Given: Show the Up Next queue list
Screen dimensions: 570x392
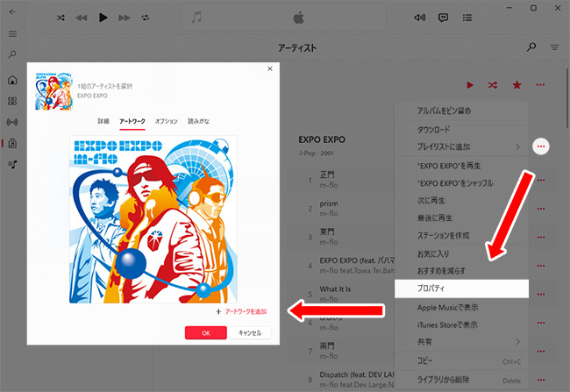Looking at the screenshot, I should pyautogui.click(x=467, y=18).
